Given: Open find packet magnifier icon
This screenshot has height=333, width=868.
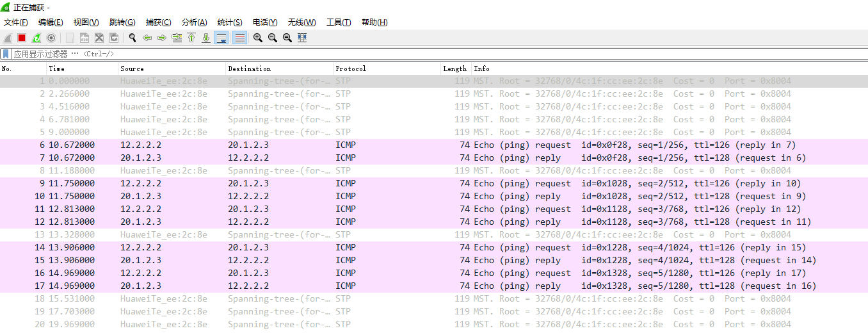Looking at the screenshot, I should (133, 38).
